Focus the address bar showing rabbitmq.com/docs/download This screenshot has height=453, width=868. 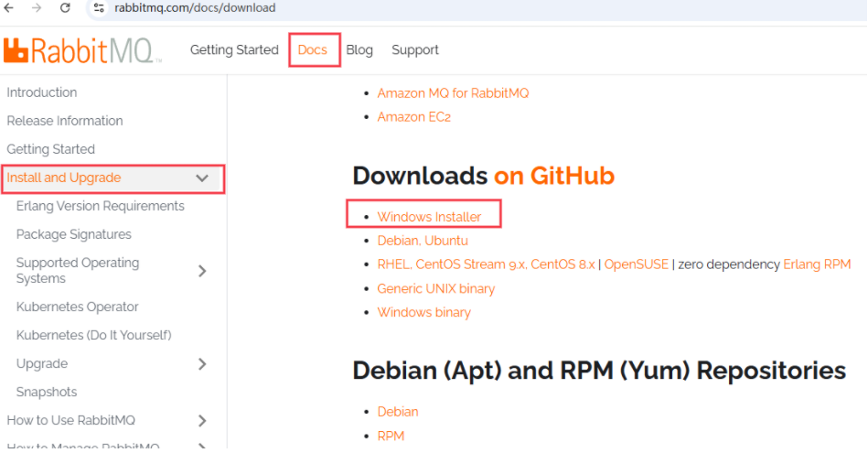click(x=195, y=7)
